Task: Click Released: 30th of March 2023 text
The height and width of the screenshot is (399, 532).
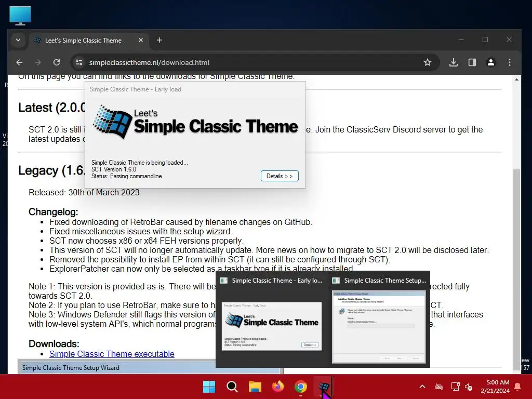Action: click(x=84, y=192)
